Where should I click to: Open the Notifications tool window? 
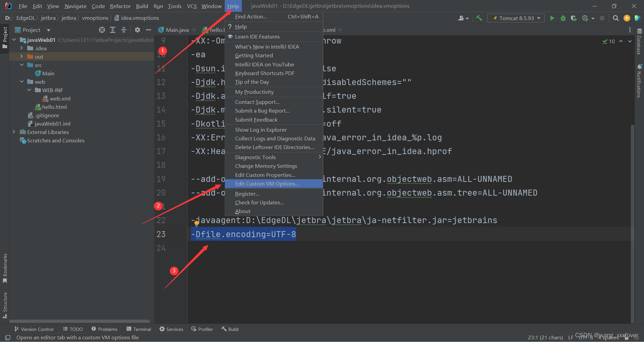click(x=639, y=81)
